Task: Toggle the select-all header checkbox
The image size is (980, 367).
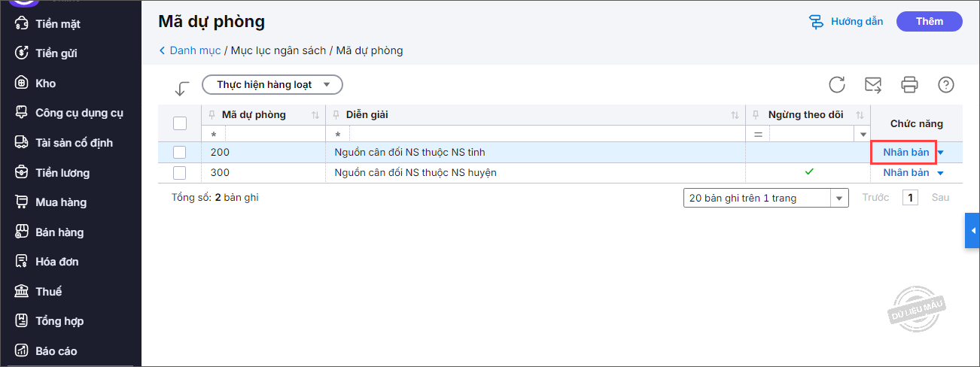Action: tap(180, 123)
